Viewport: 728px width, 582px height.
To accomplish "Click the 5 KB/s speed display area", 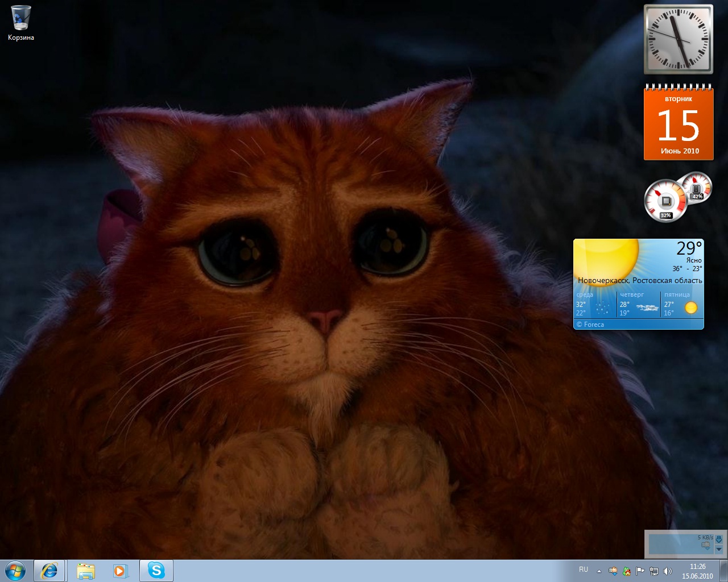I will [681, 544].
